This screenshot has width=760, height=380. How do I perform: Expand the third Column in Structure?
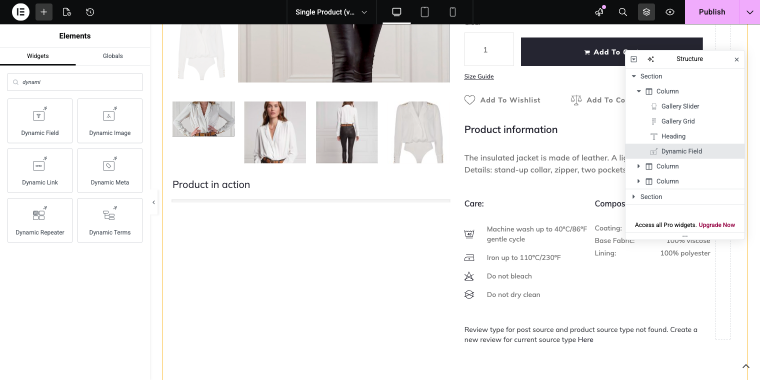coord(639,181)
